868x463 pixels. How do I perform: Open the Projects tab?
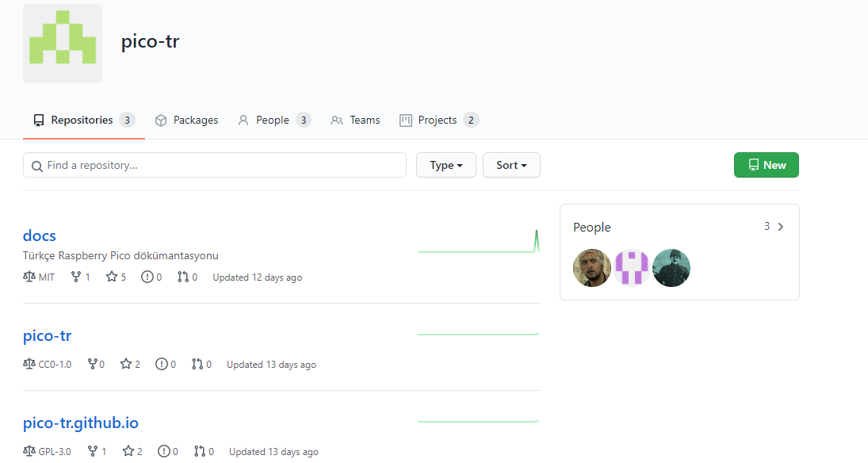[x=439, y=121]
